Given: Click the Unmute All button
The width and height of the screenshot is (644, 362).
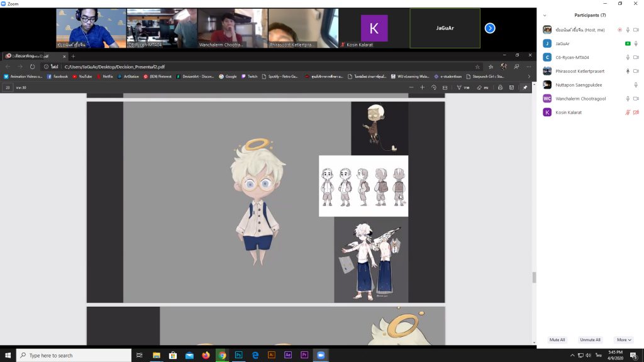Looking at the screenshot, I should tap(590, 340).
